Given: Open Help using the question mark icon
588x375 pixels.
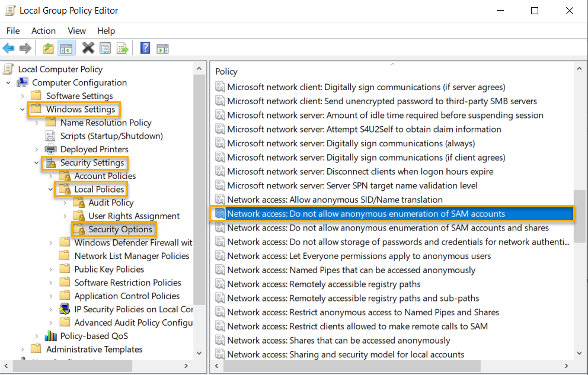Looking at the screenshot, I should [145, 48].
